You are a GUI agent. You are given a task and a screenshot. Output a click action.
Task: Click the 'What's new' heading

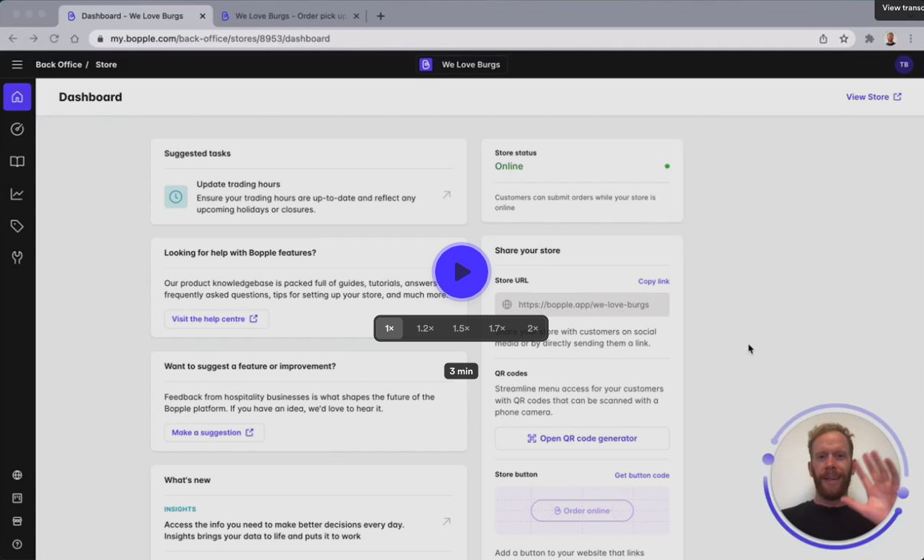(187, 480)
